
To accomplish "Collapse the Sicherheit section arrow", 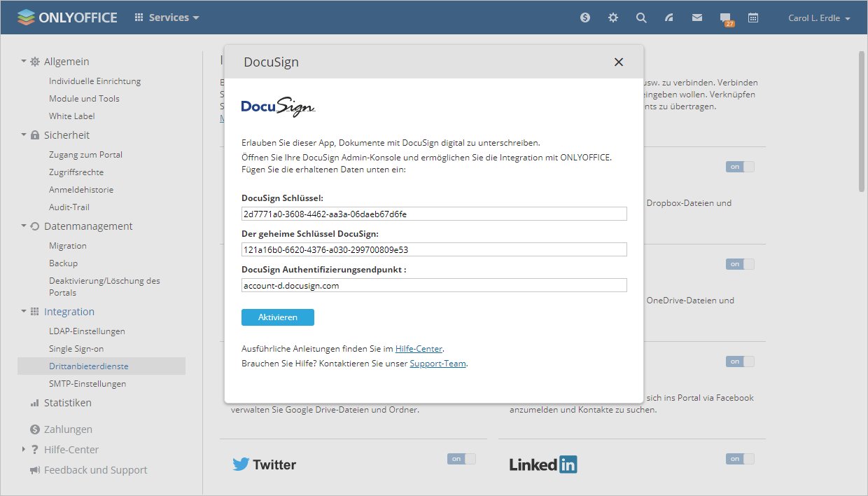I will click(23, 135).
